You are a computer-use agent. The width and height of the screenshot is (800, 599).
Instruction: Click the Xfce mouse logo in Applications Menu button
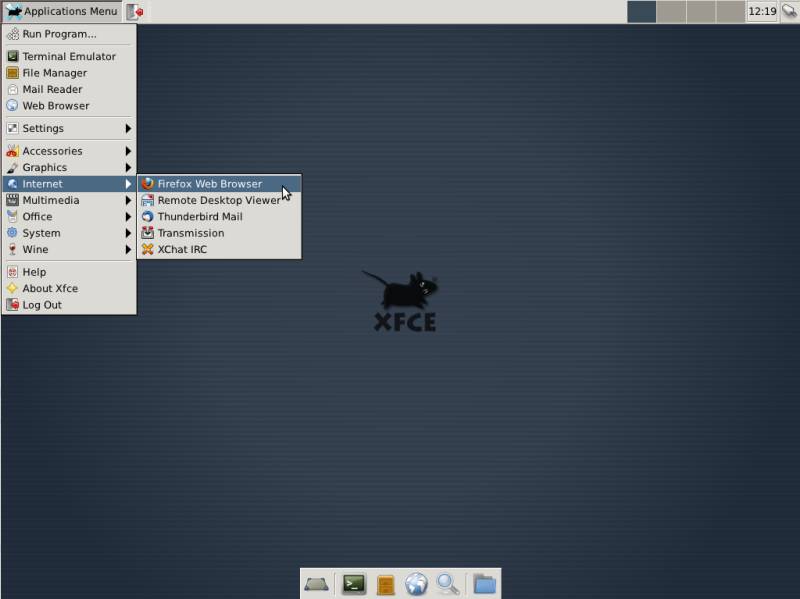point(14,11)
